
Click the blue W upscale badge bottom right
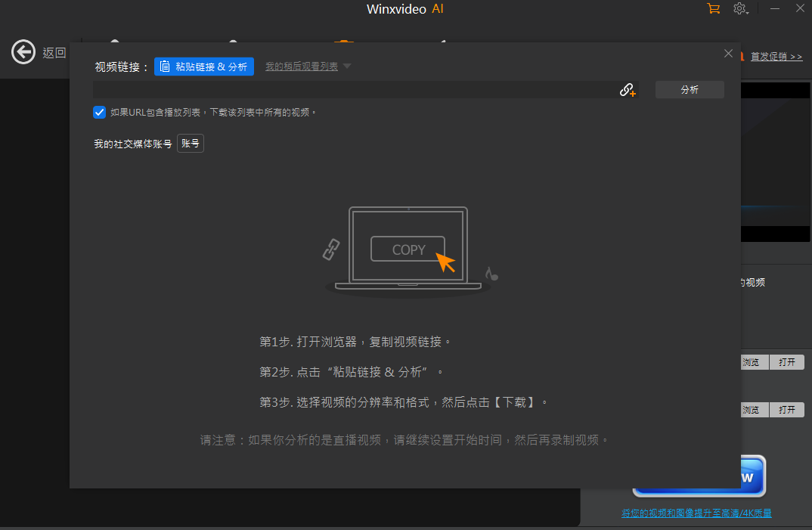click(x=747, y=476)
